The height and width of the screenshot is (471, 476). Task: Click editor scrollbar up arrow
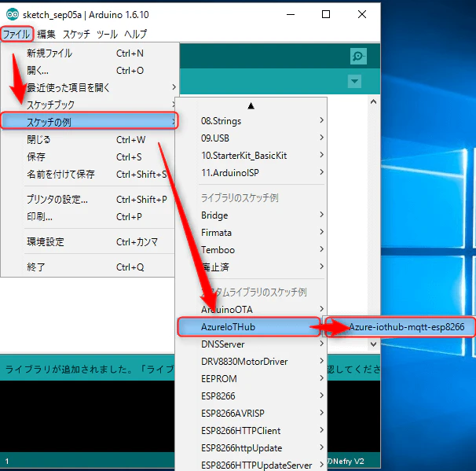coord(373,101)
